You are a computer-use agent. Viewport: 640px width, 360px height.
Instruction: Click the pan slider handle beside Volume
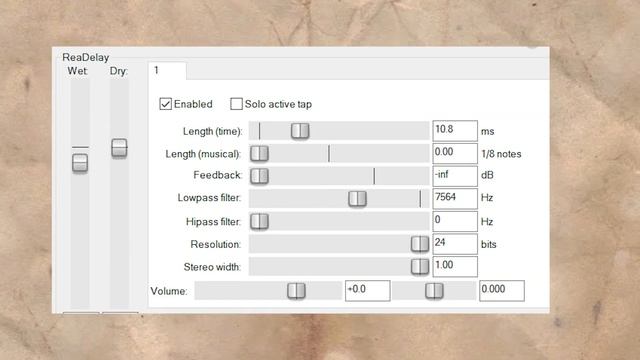tap(434, 291)
